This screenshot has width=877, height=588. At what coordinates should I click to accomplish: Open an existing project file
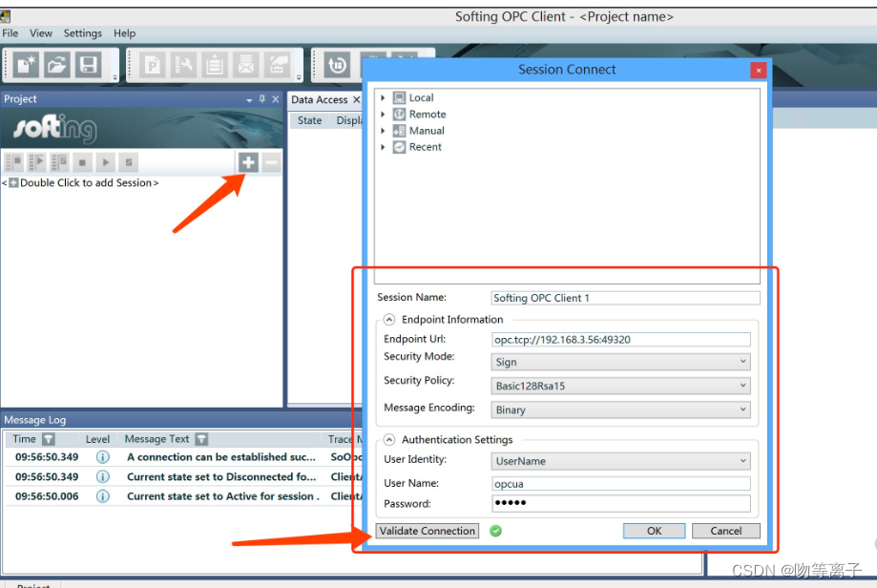(59, 65)
